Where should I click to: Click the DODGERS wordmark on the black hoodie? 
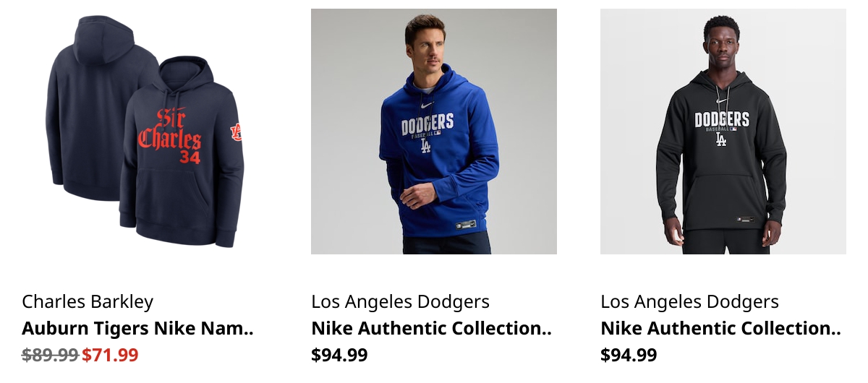(x=722, y=119)
